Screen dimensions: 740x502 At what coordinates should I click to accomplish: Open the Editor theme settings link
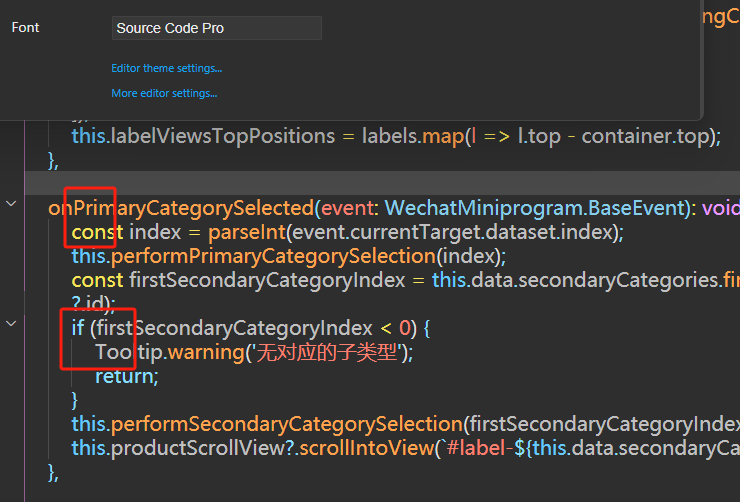(x=166, y=69)
